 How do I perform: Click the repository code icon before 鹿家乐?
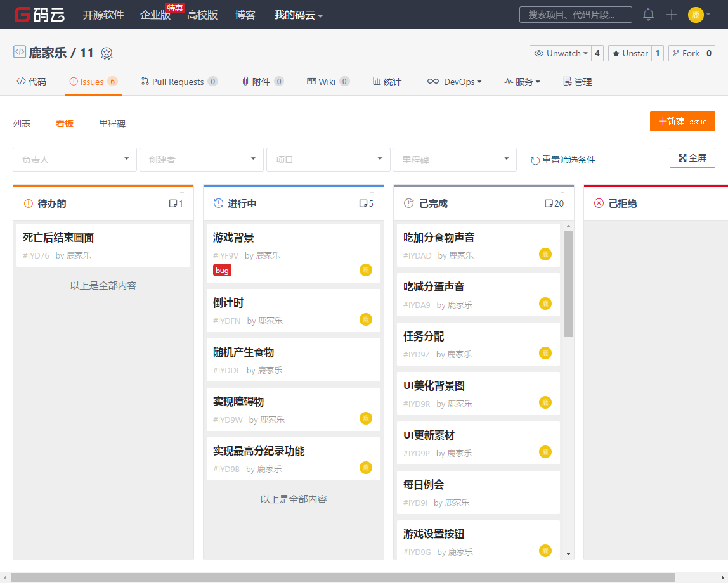(x=20, y=52)
